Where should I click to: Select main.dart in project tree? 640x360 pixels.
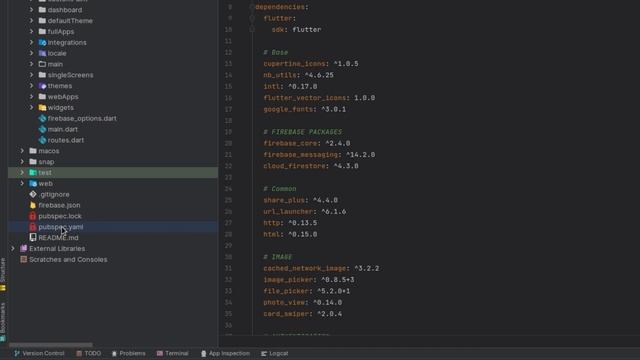click(62, 129)
